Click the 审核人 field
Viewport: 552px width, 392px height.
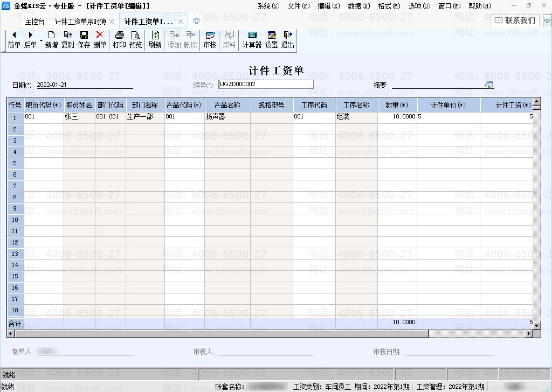point(266,351)
